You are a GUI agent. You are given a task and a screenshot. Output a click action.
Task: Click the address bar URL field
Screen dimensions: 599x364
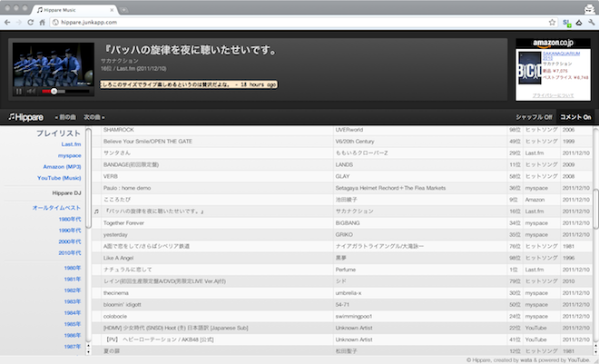tap(304, 23)
